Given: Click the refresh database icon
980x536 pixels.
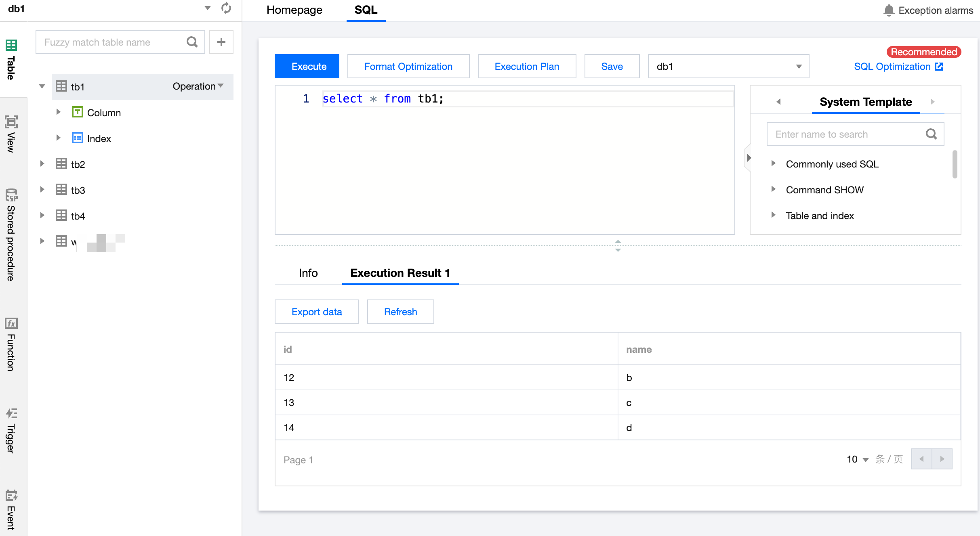Looking at the screenshot, I should pos(226,8).
